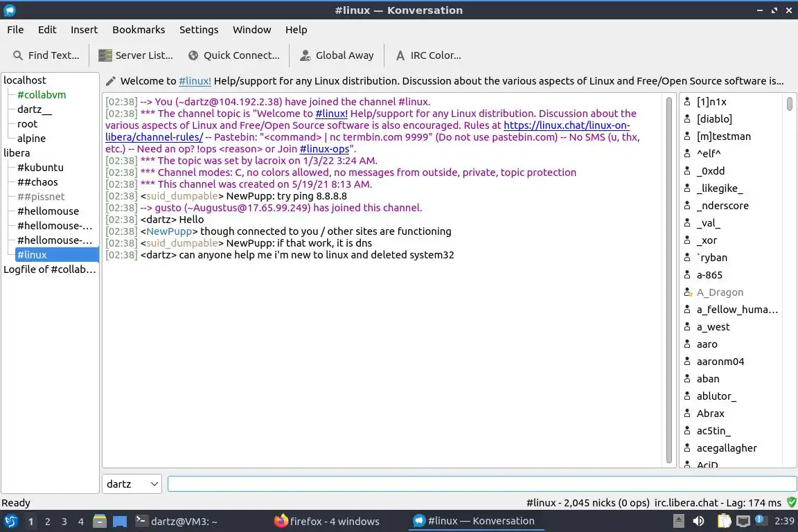
Task: Select localhost server tab
Action: tap(24, 80)
